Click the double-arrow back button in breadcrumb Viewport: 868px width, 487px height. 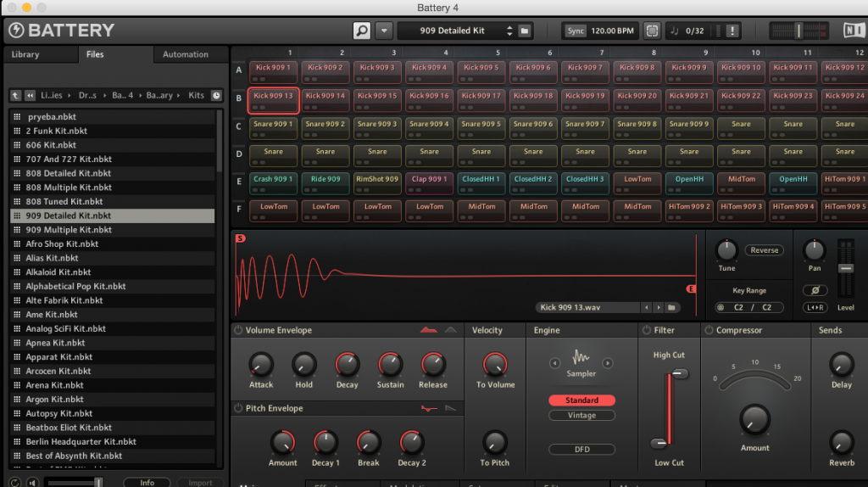point(30,95)
